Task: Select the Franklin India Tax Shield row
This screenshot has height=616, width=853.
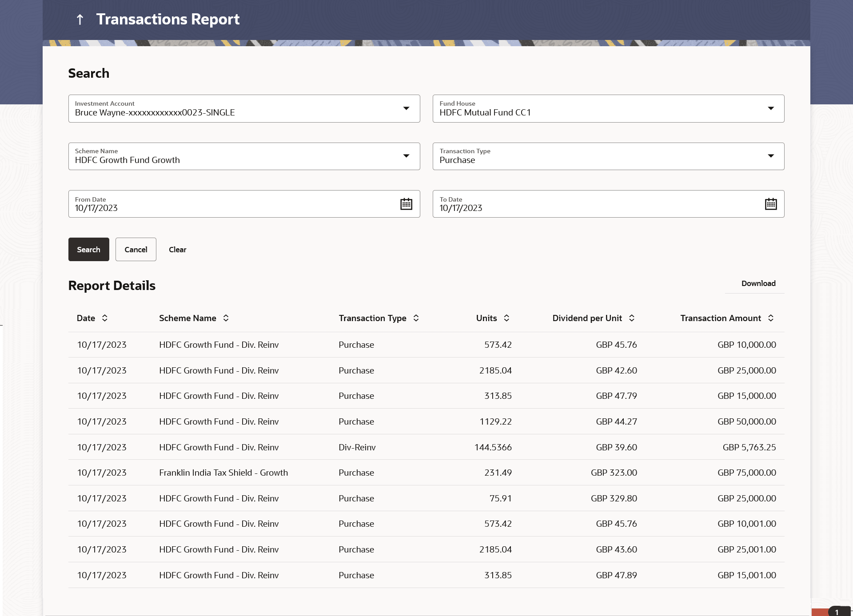Action: [x=223, y=473]
